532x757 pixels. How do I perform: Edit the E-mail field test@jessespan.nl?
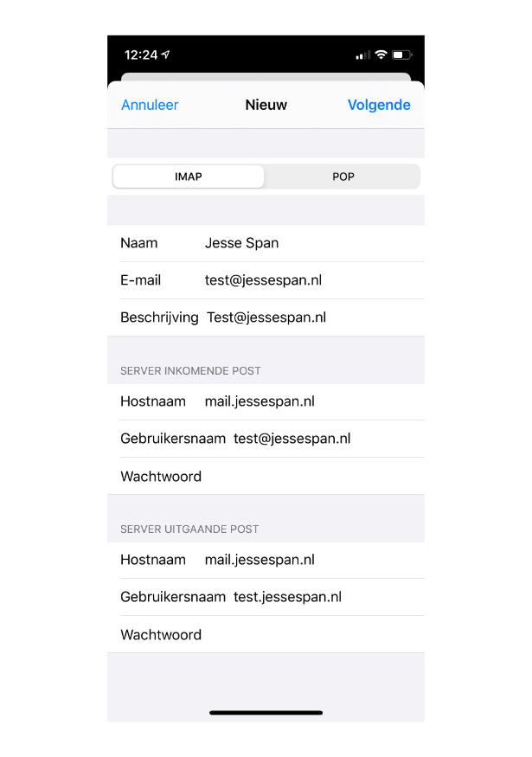pyautogui.click(x=266, y=280)
